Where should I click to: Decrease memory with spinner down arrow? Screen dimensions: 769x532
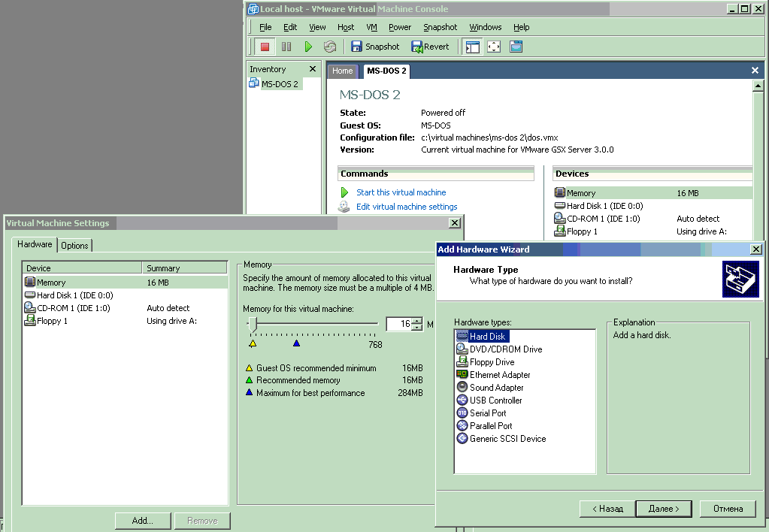(x=417, y=327)
